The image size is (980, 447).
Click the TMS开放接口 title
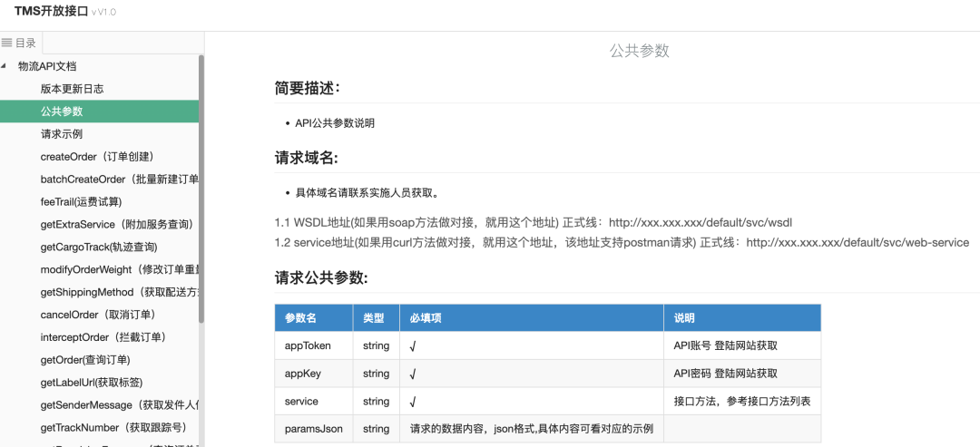click(51, 11)
